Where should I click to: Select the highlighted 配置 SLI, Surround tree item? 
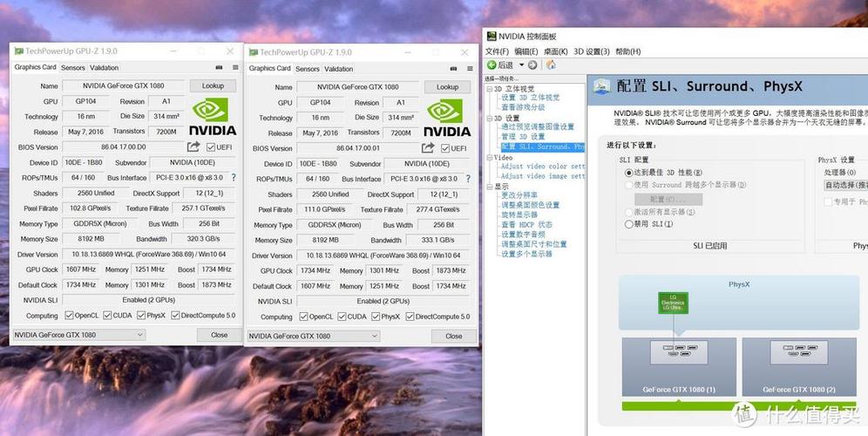[542, 146]
